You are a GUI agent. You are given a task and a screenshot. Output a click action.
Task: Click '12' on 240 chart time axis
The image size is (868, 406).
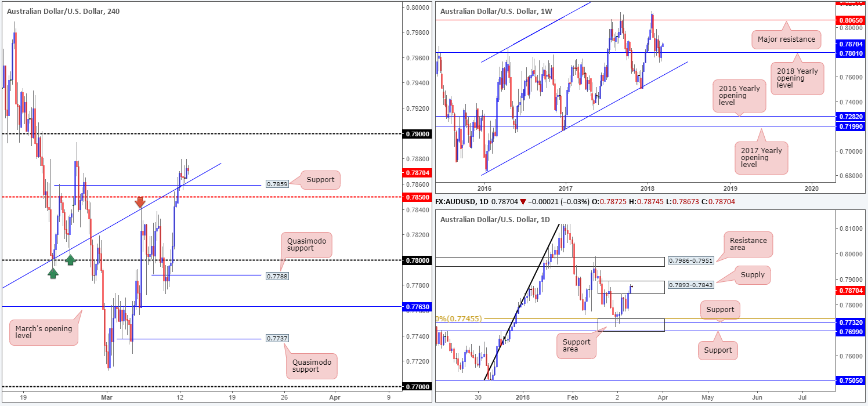[x=180, y=398]
